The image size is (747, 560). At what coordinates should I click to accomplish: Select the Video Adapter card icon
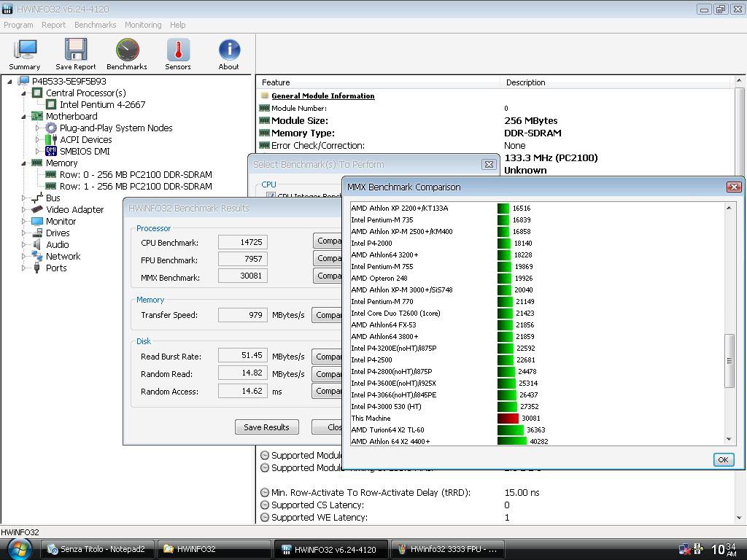pos(37,210)
